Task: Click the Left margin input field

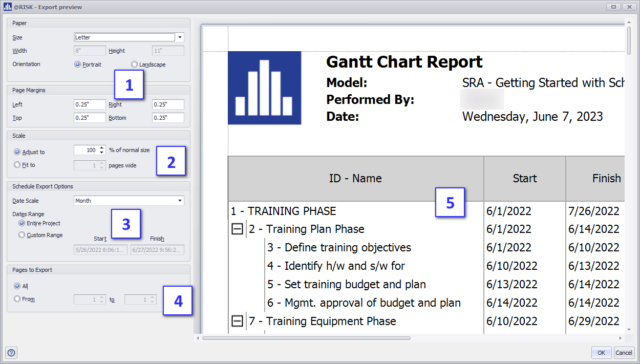Action: (x=90, y=104)
